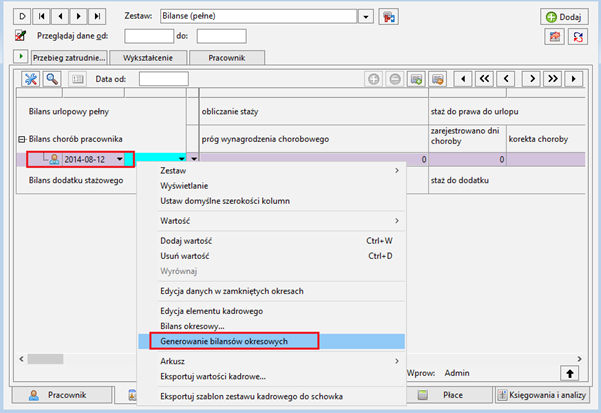Click the grayed minus circle icon
601x413 pixels.
point(395,79)
